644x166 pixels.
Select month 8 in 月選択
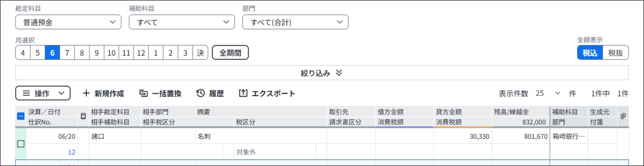[x=82, y=53]
